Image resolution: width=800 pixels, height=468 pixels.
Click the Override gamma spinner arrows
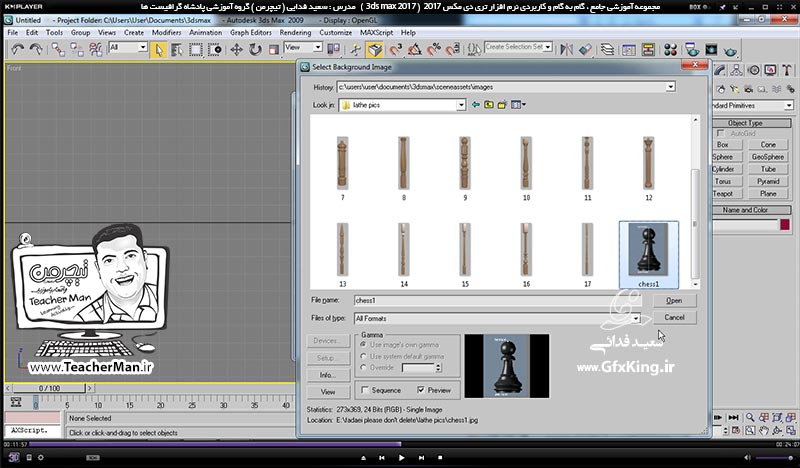point(438,367)
